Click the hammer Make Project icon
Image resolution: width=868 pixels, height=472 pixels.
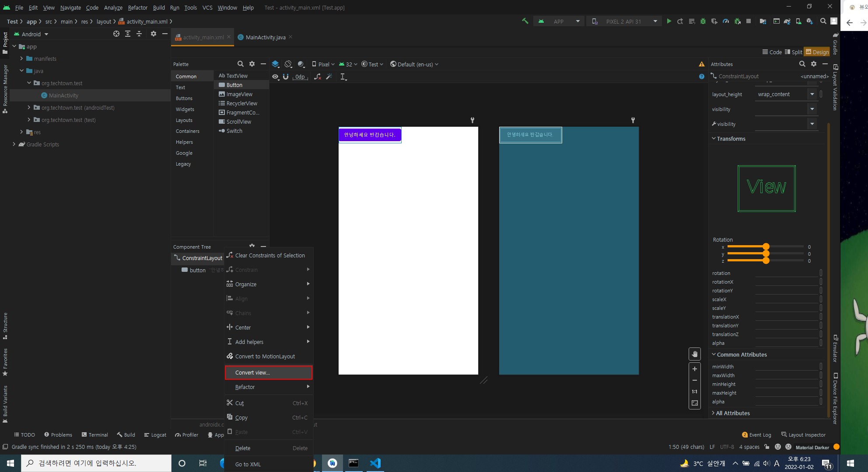(525, 21)
